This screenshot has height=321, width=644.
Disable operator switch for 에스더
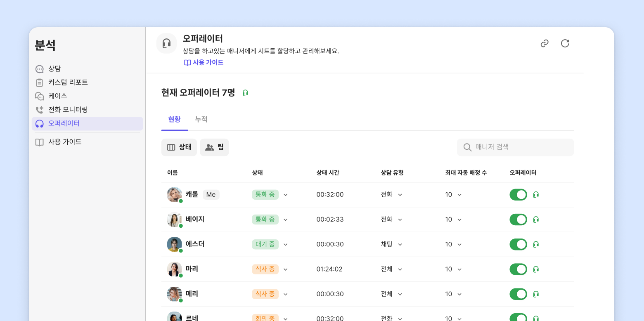click(518, 244)
